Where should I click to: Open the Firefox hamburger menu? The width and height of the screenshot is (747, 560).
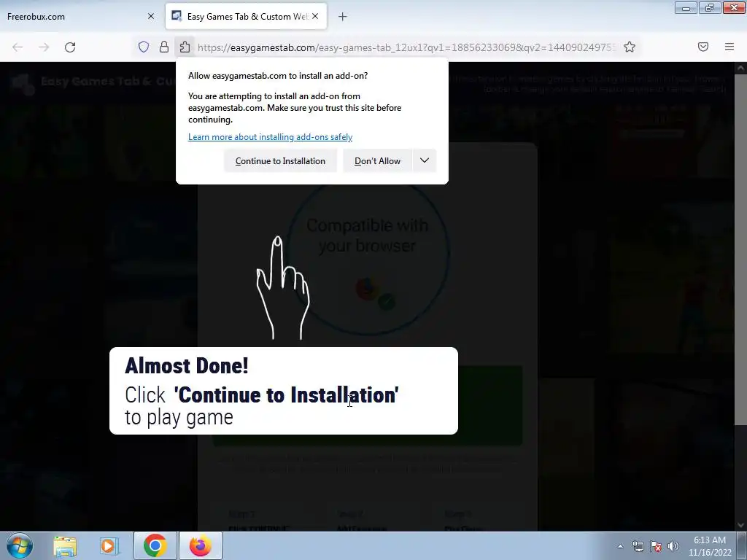tap(729, 47)
